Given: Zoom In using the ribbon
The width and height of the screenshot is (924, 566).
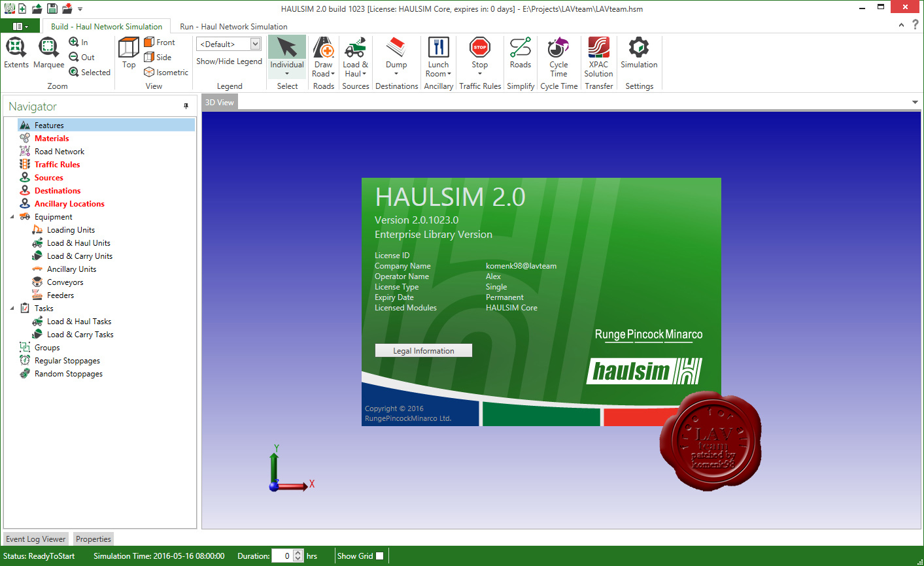Looking at the screenshot, I should tap(78, 42).
